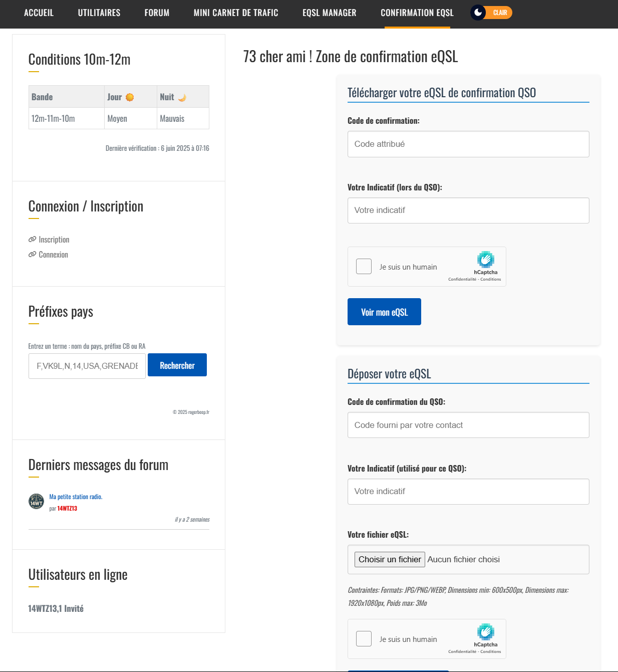Click the sun icon in Jour column
This screenshot has height=672, width=618.
(130, 97)
